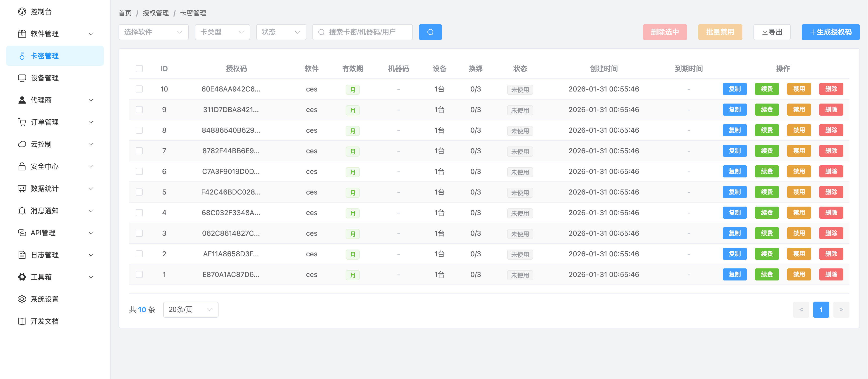Image resolution: width=868 pixels, height=379 pixels.
Task: Click the blue search magnifier button
Action: (430, 32)
